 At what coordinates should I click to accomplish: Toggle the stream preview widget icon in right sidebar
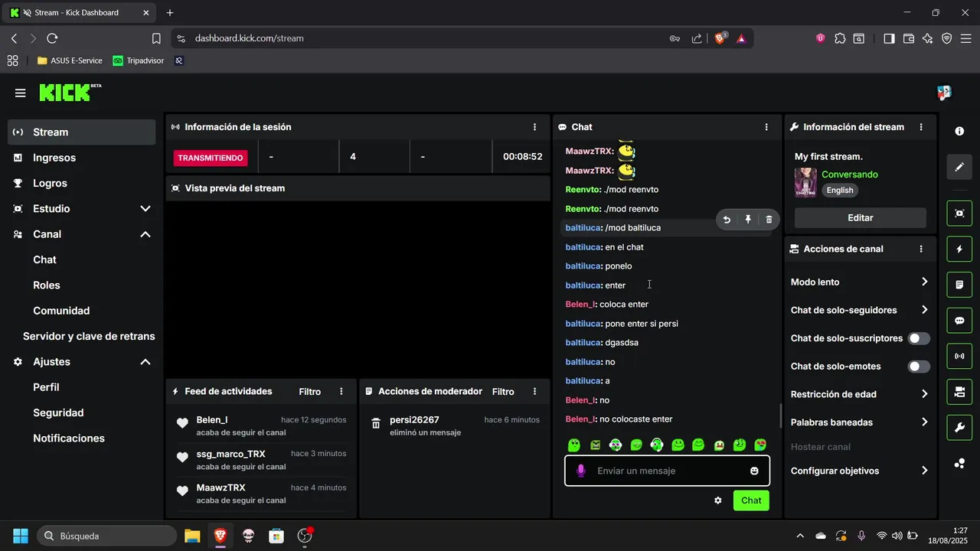point(959,214)
